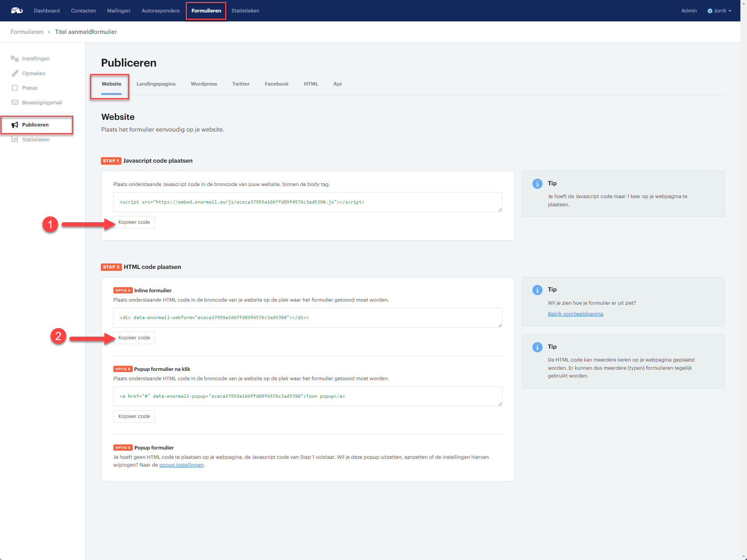This screenshot has width=747, height=560.
Task: Open Bevestigingsmail in the sidebar
Action: pyautogui.click(x=42, y=103)
